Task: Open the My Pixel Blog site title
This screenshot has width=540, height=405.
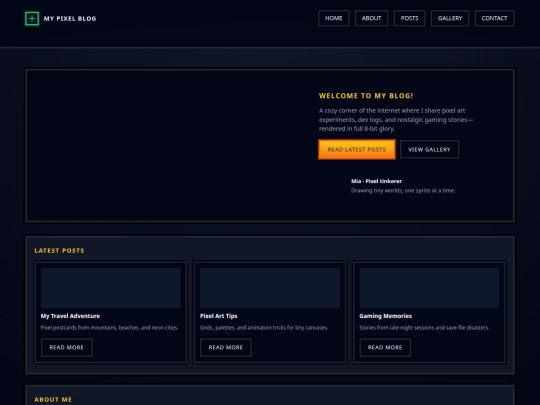Action: pyautogui.click(x=70, y=19)
